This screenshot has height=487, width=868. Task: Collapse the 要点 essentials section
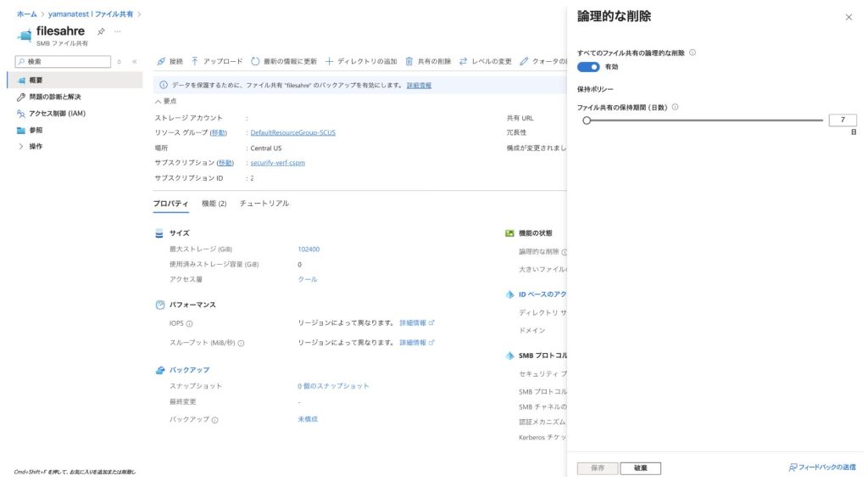click(x=158, y=101)
